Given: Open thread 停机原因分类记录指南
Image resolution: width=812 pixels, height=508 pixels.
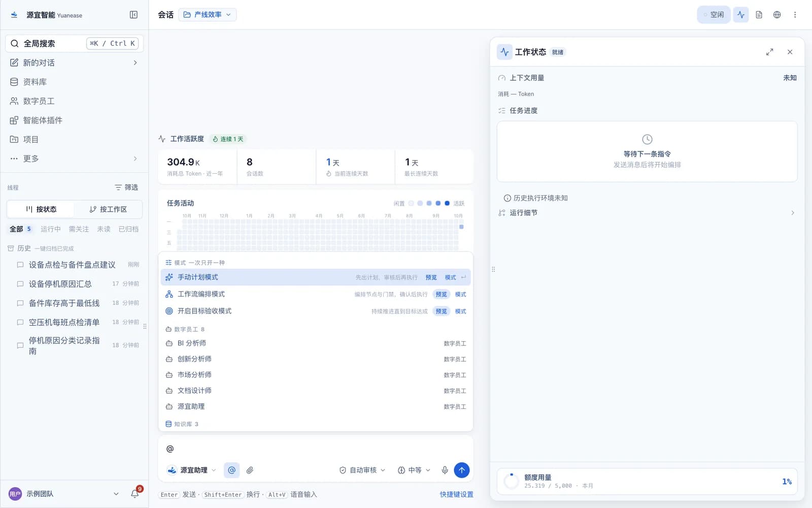Looking at the screenshot, I should [x=77, y=345].
